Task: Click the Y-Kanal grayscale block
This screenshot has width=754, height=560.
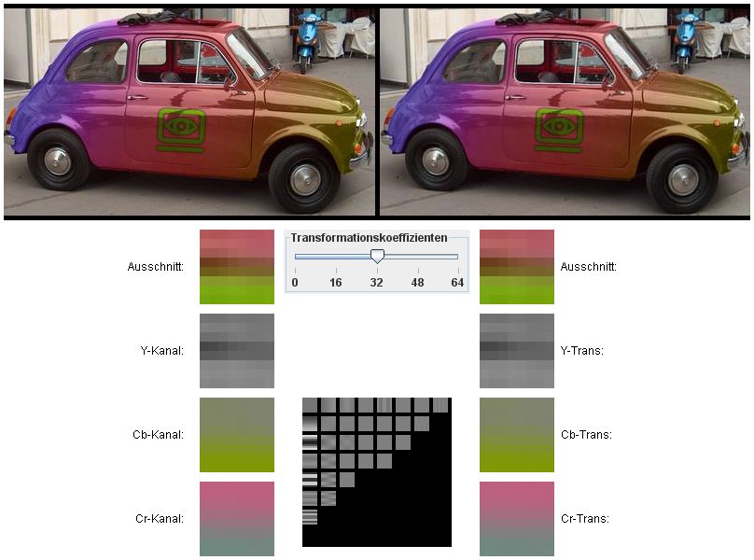Action: [x=237, y=351]
